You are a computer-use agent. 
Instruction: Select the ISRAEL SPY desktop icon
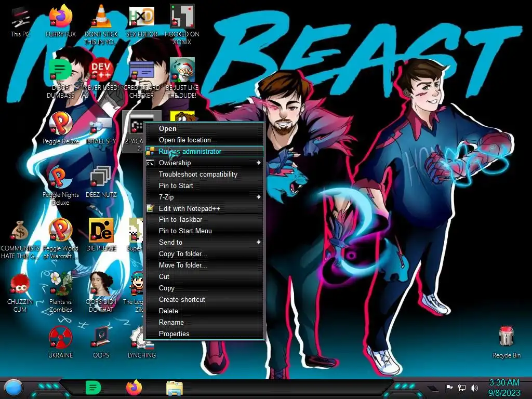pyautogui.click(x=101, y=130)
